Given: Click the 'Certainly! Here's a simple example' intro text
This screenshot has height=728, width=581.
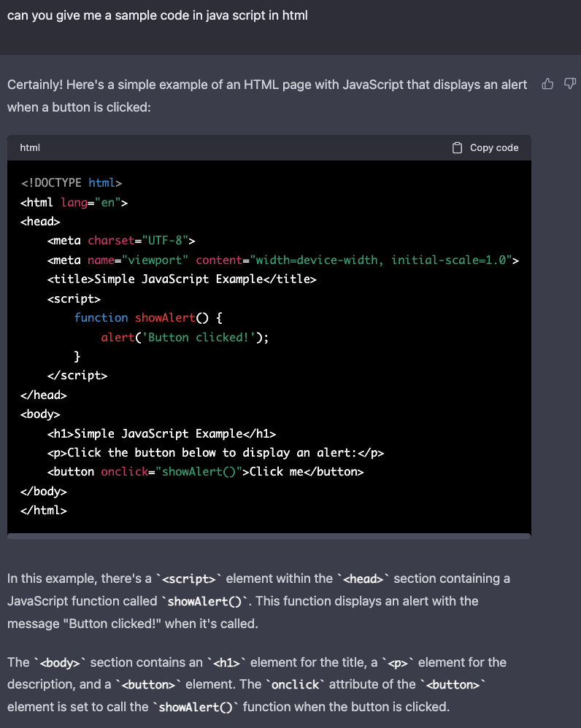Looking at the screenshot, I should [x=267, y=96].
